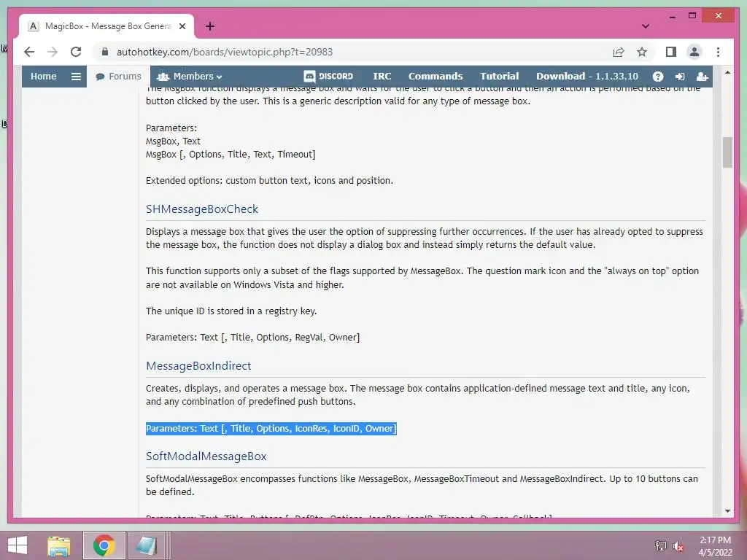Open the Forums section
This screenshot has height=560, width=747.
click(119, 76)
